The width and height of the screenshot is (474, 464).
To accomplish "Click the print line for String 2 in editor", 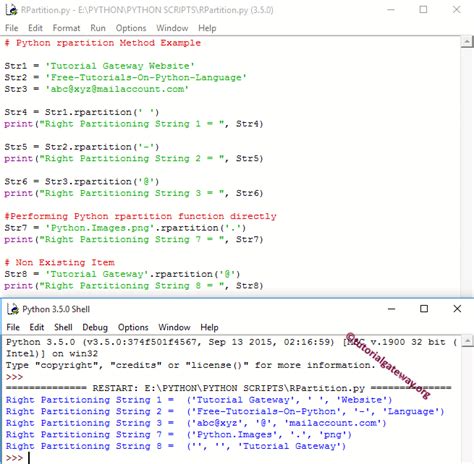I will [x=134, y=158].
